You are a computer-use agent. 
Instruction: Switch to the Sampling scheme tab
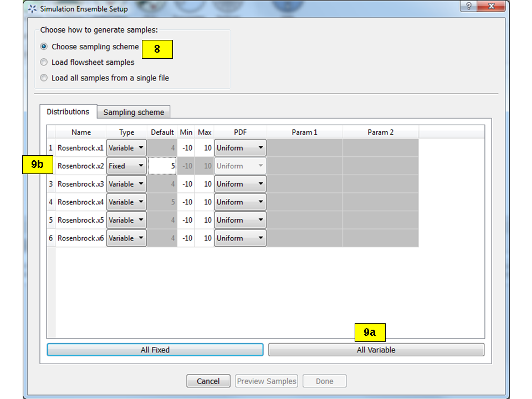(x=133, y=112)
